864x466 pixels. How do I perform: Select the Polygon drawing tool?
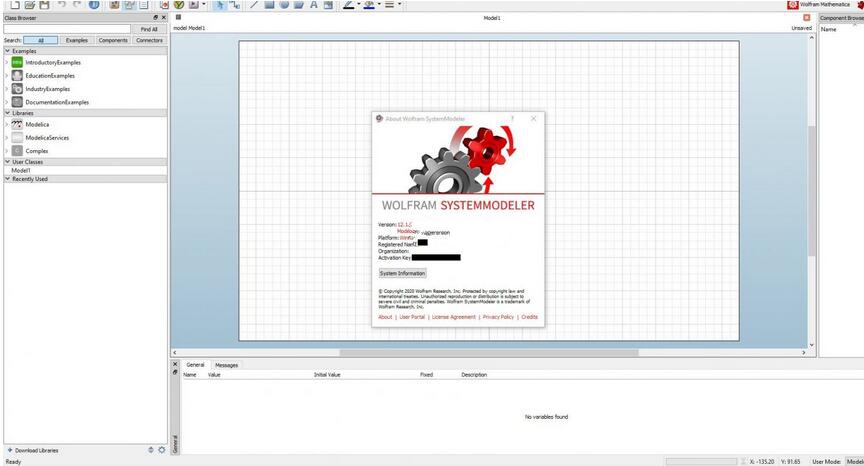click(x=299, y=4)
